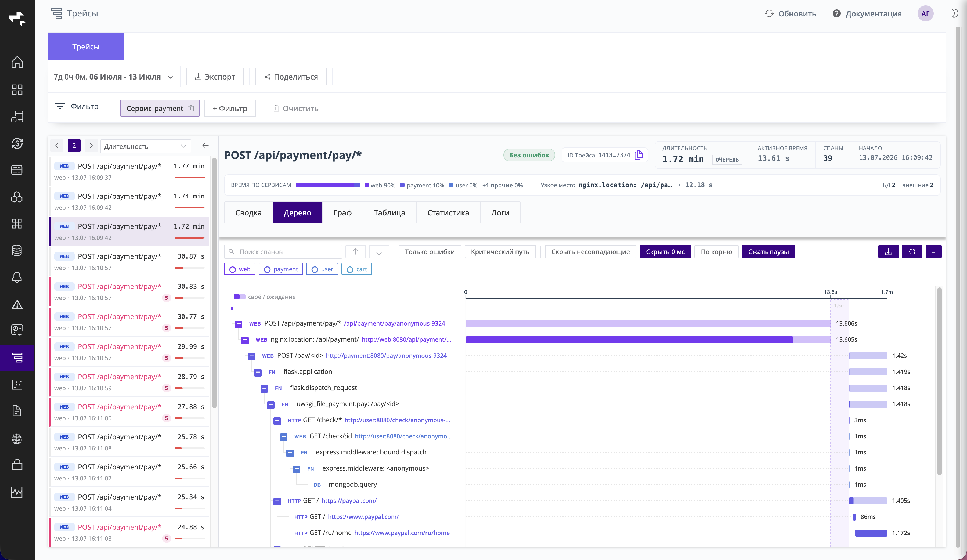This screenshot has width=967, height=560.
Task: Go to previous page of traces
Action: [57, 146]
